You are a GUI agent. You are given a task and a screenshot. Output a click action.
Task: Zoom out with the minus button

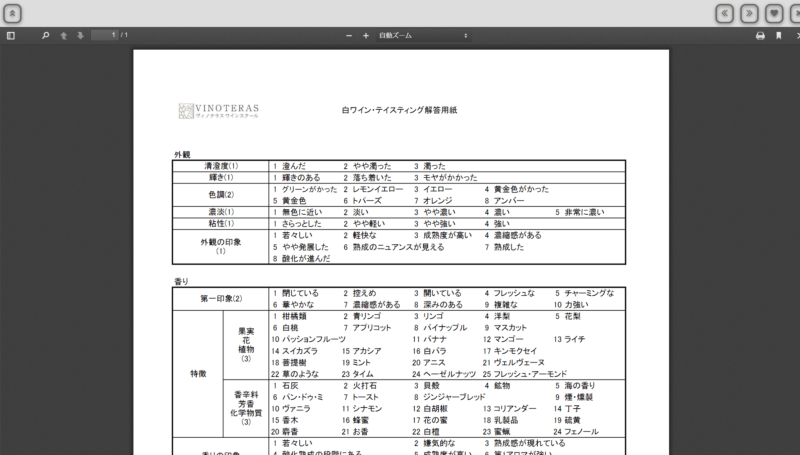pos(349,35)
